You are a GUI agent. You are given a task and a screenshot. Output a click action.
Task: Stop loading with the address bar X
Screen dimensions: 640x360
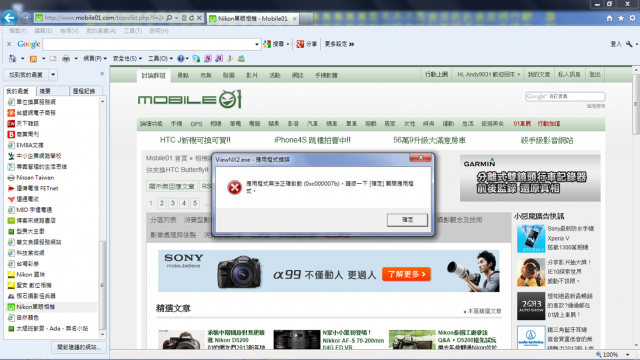point(199,18)
